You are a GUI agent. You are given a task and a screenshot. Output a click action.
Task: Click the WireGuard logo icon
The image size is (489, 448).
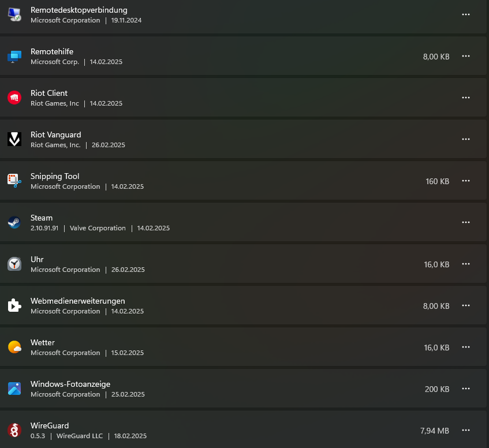14,430
